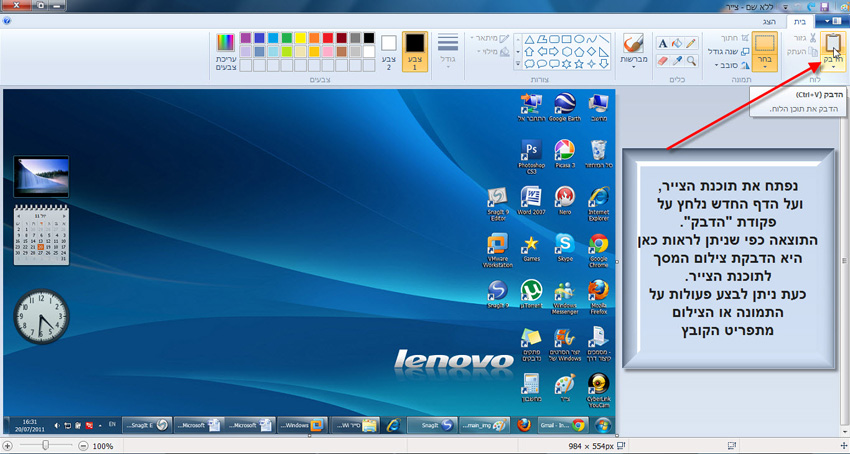This screenshot has width=850, height=454.
Task: Pick the Six-point star shape
Action: pyautogui.click(x=567, y=64)
